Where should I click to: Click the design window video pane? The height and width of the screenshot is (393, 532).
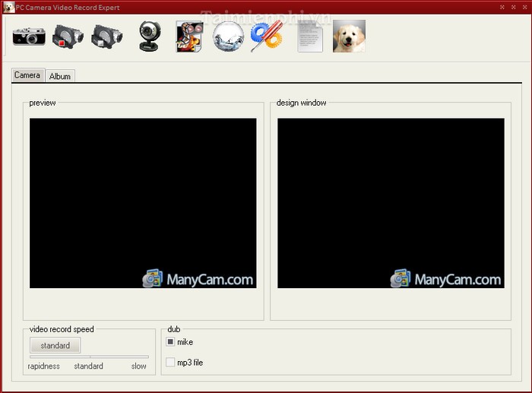[391, 203]
